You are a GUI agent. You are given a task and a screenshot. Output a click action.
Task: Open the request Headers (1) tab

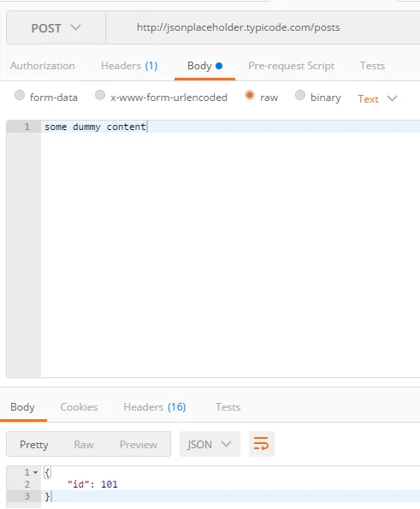click(129, 66)
